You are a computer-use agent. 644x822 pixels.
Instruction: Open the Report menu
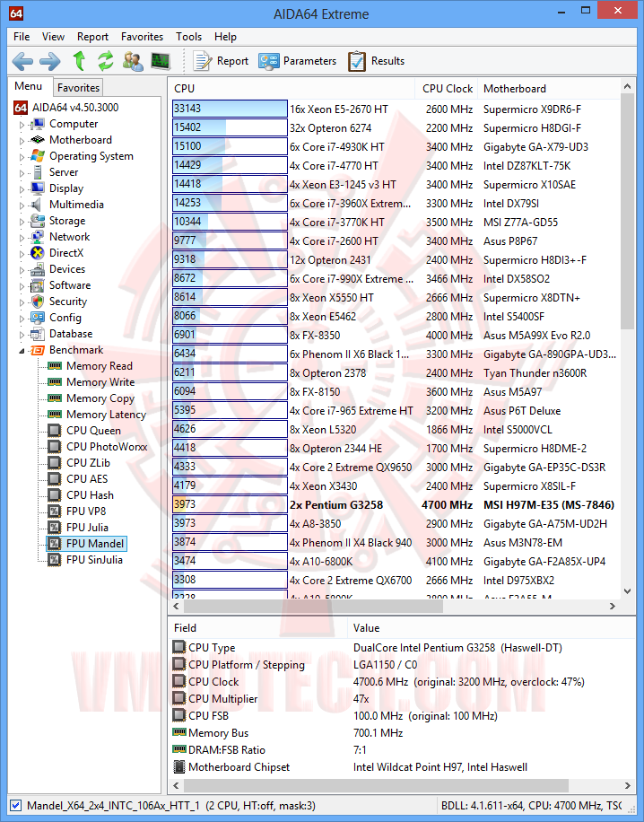pyautogui.click(x=92, y=37)
